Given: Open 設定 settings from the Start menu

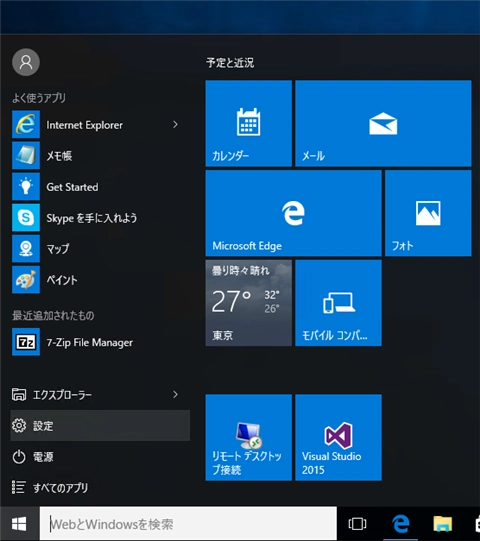Looking at the screenshot, I should 100,425.
